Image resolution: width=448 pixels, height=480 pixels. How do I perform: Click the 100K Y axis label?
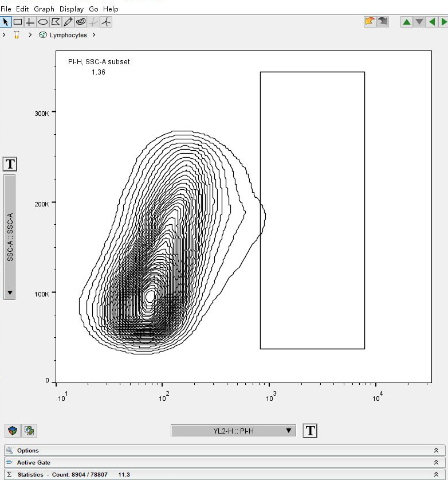(x=42, y=294)
